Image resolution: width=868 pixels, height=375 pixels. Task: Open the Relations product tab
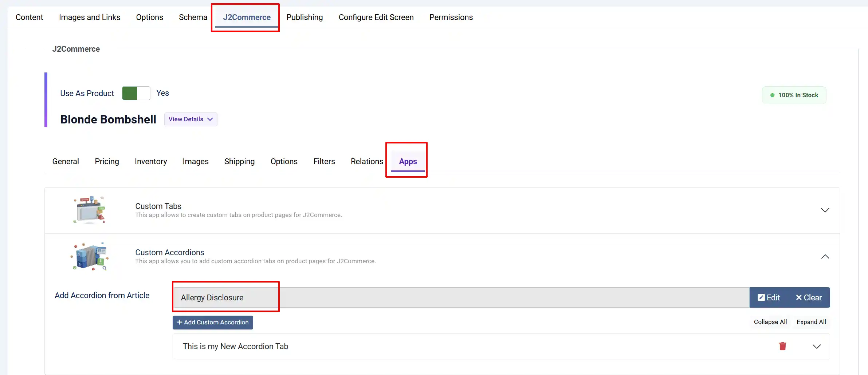click(x=367, y=161)
